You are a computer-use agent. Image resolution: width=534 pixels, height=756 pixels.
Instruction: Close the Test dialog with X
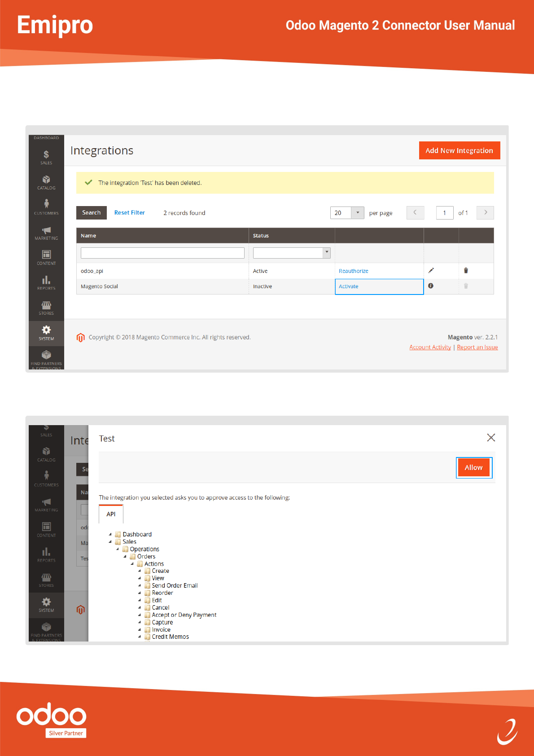point(491,438)
